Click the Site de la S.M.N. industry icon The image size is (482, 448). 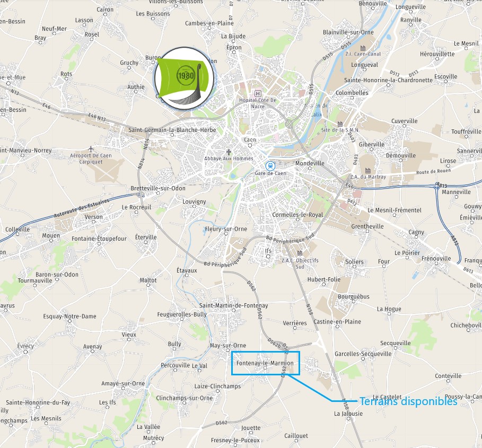click(x=340, y=124)
